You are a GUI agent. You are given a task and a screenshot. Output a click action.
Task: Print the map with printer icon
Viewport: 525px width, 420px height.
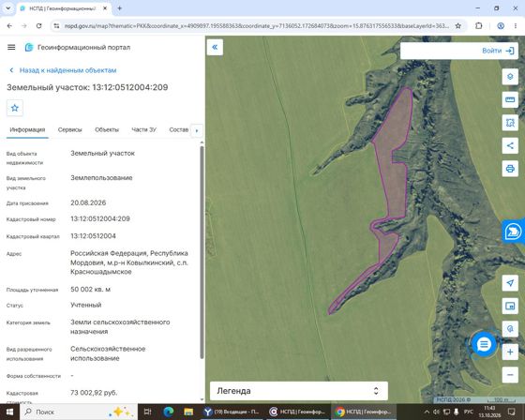tap(510, 169)
